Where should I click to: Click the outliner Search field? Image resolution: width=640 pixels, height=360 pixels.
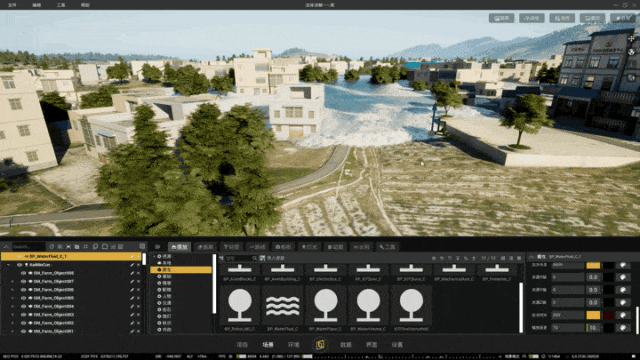28,247
